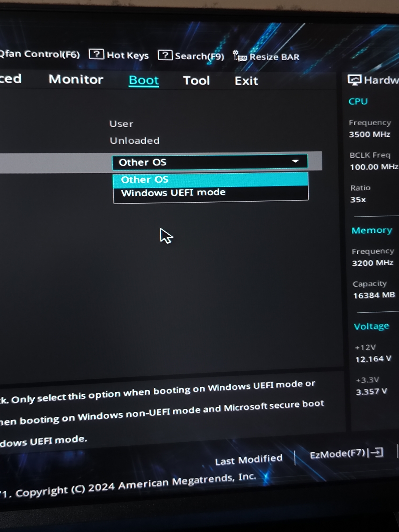399x532 pixels.
Task: Switch to the Tool tab
Action: 196,80
